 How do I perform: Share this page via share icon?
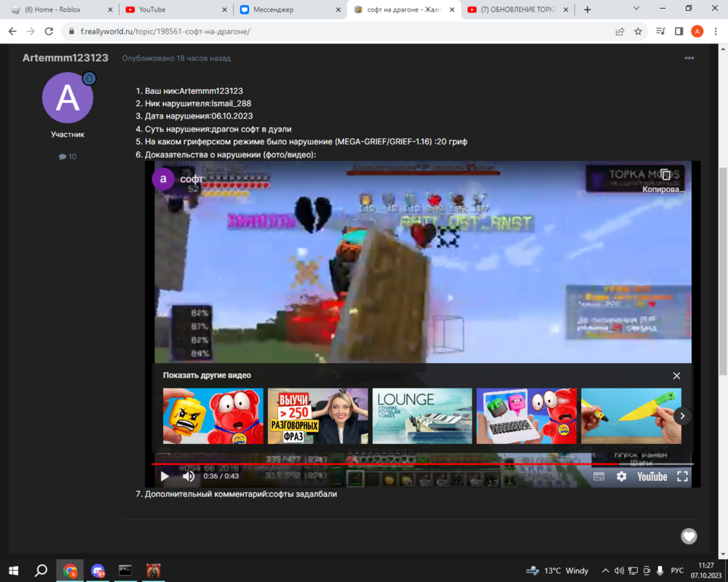pos(620,31)
